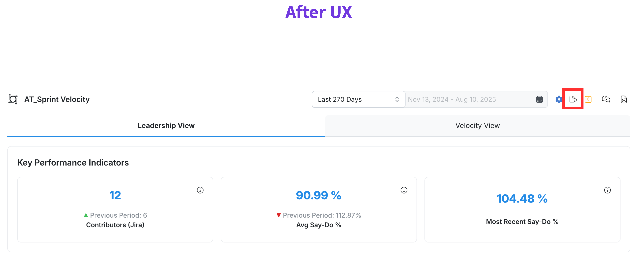Viewport: 644px width, 263px height.
Task: Click the 104.48 % most recent value
Action: coord(522,199)
